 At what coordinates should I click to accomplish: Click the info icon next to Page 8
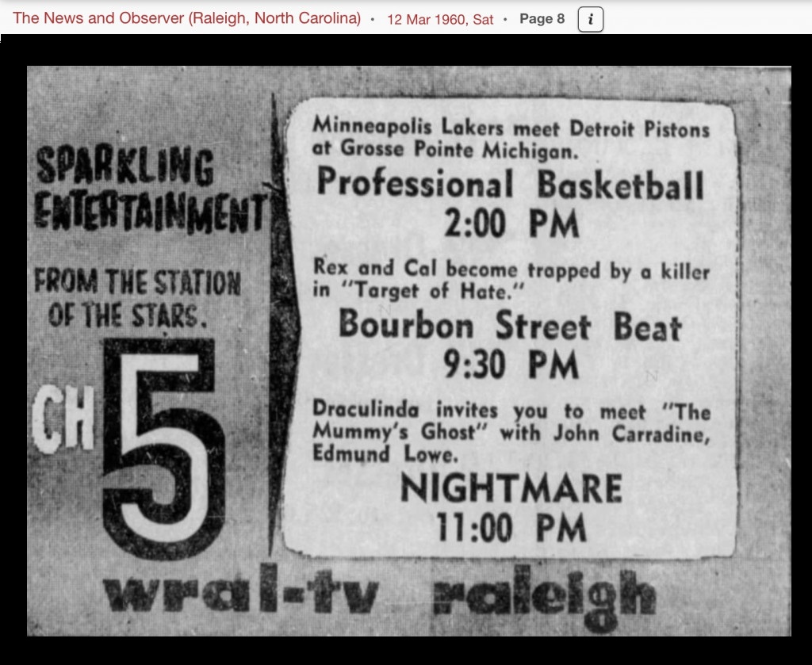tap(591, 19)
